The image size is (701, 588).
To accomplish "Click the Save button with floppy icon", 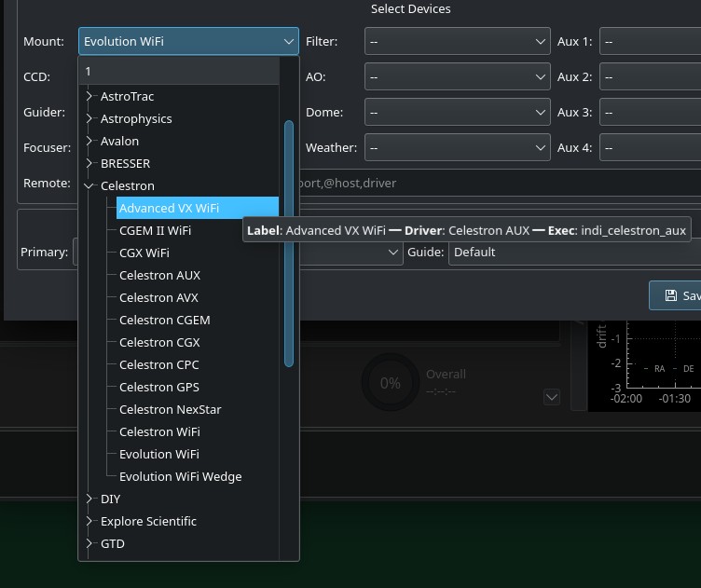I will (676, 295).
